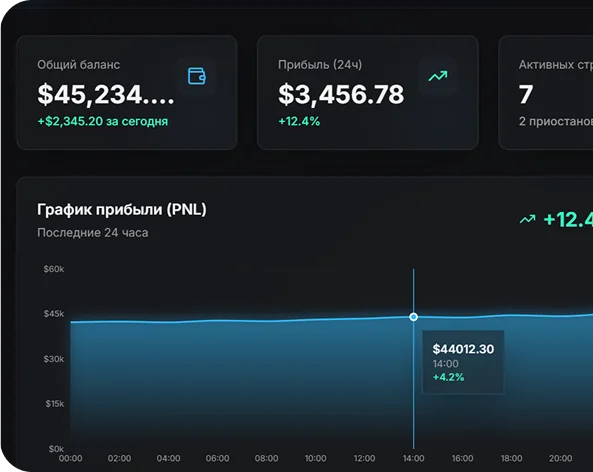Click the trending-up icon in profit card
Viewport: 593px width, 472px height.
(438, 76)
